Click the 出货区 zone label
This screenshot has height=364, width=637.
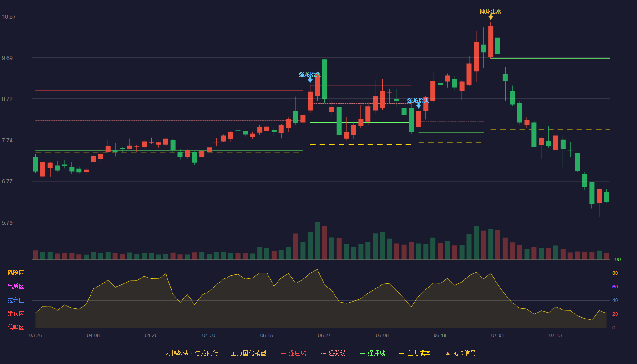[x=15, y=287]
